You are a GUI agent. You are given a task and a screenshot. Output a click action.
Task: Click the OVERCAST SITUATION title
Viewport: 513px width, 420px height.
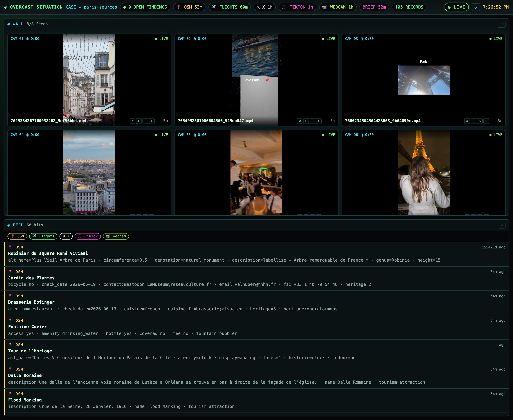36,7
